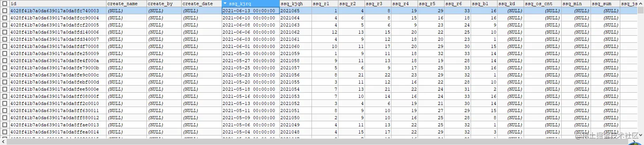Check the row checkbox for period 2021052
This screenshot has width=644, height=145.
click(x=5, y=103)
